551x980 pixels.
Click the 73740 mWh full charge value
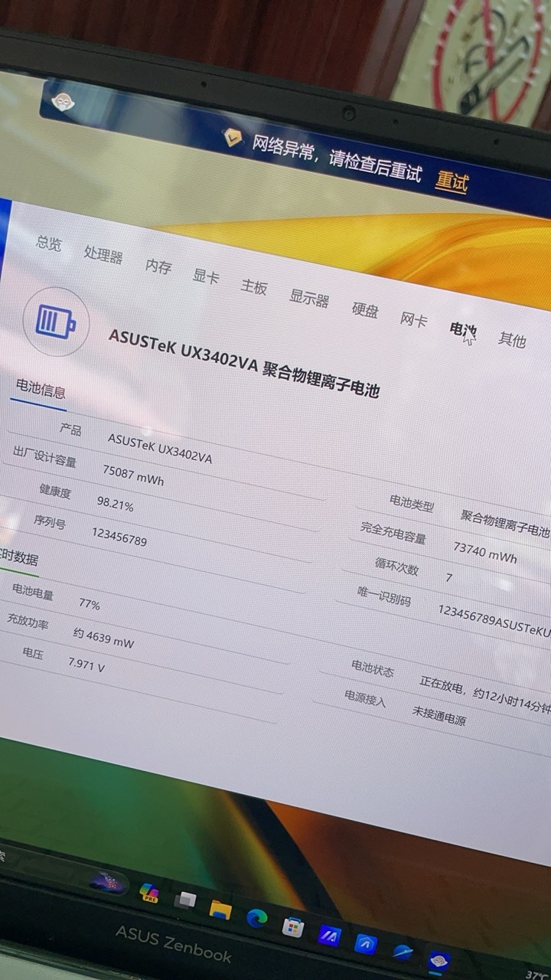click(x=484, y=552)
